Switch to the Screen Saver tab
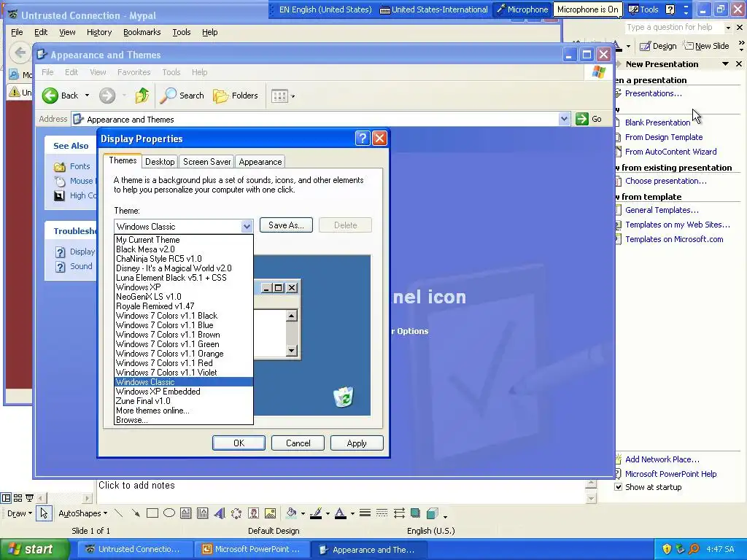 [x=206, y=162]
